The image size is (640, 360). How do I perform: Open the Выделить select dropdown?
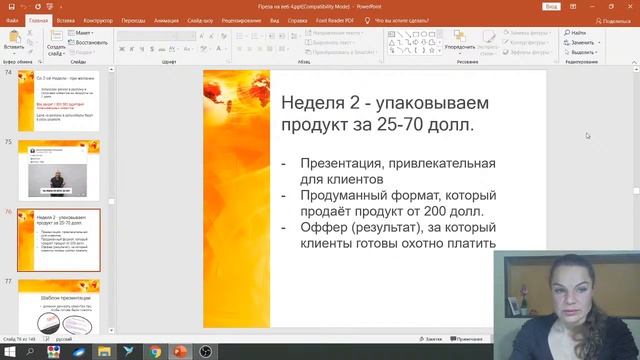pyautogui.click(x=581, y=52)
